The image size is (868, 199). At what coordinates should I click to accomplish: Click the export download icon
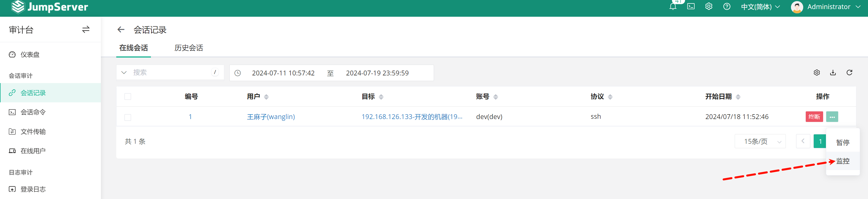pyautogui.click(x=833, y=73)
